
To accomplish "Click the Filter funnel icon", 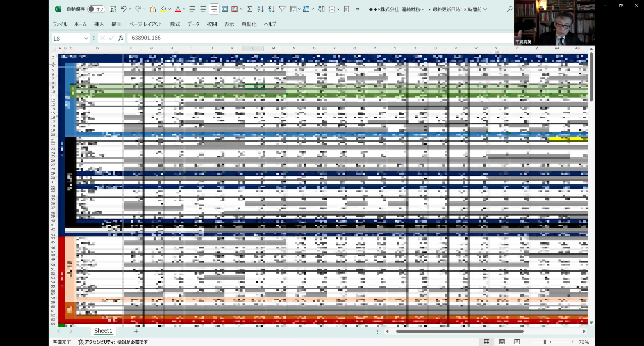I will pyautogui.click(x=282, y=9).
